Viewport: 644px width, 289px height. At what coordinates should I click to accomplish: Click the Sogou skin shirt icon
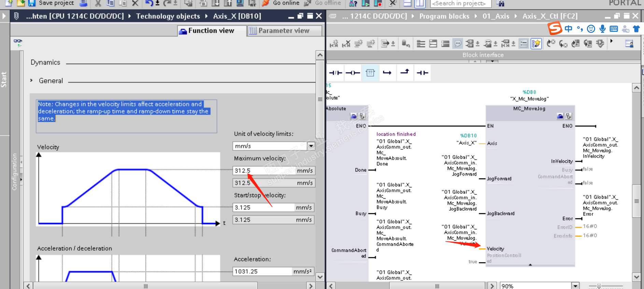click(x=636, y=29)
